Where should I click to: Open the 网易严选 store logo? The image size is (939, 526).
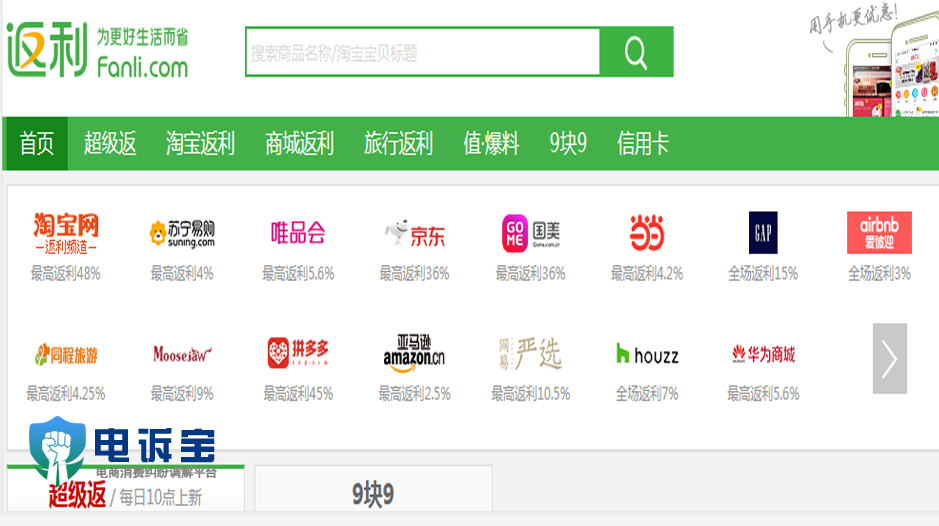[531, 353]
